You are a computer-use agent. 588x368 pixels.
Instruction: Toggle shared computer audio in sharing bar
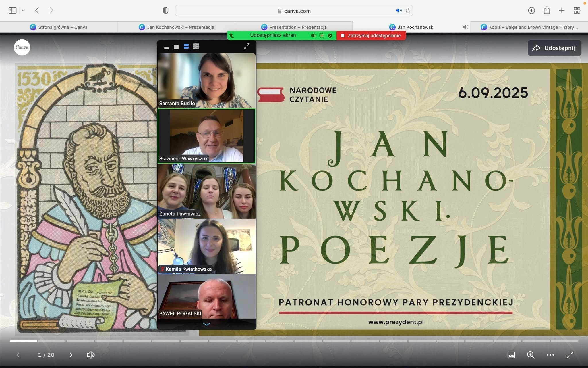coord(313,35)
